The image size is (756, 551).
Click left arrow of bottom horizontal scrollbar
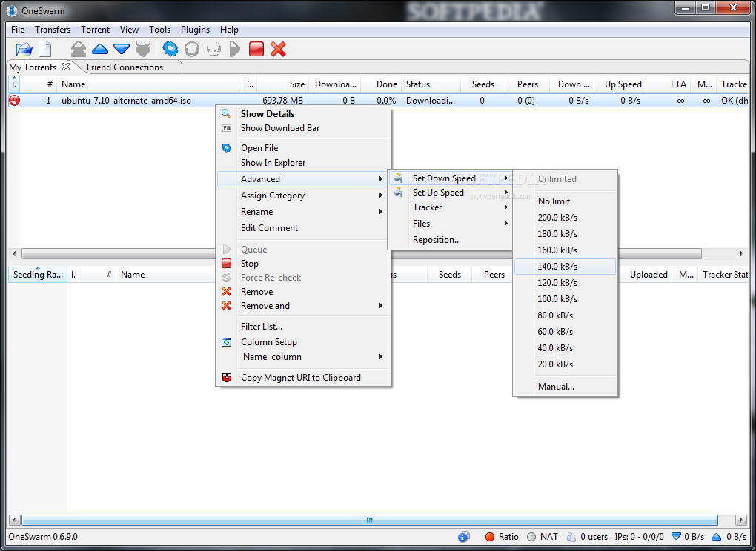click(x=15, y=520)
